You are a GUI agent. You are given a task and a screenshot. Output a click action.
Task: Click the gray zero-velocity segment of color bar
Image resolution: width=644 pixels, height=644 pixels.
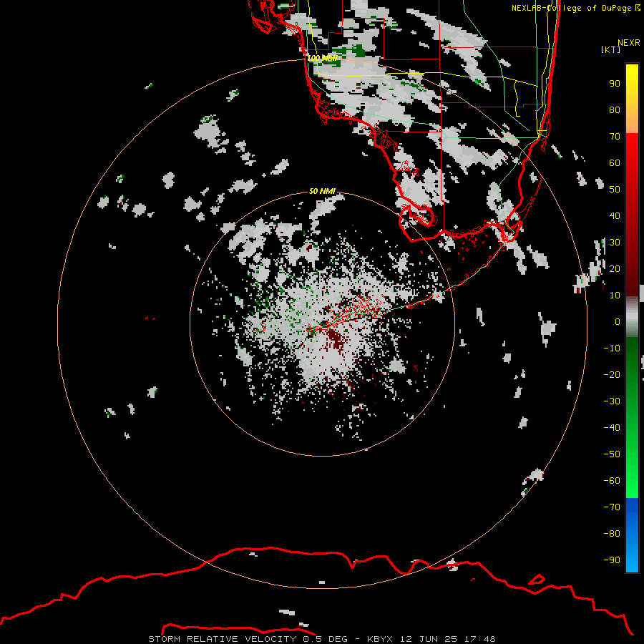click(632, 317)
